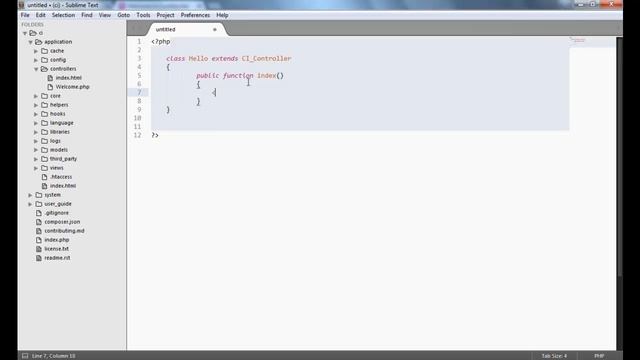Image resolution: width=640 pixels, height=360 pixels.
Task: Expand the hooks folder arrow
Action: [36, 114]
